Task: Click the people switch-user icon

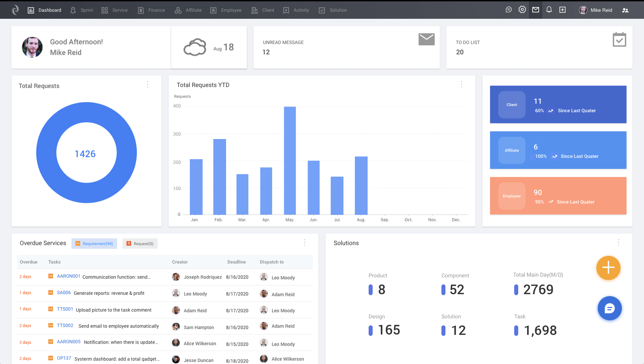Action: 625,10
